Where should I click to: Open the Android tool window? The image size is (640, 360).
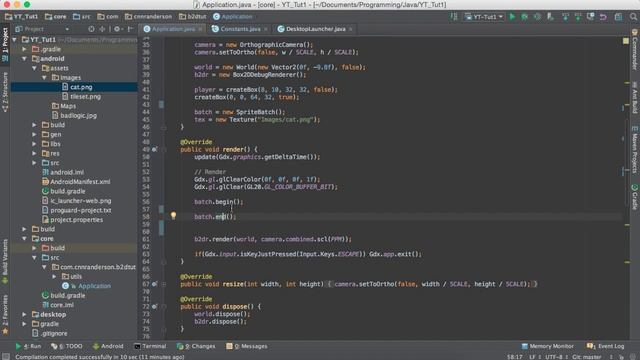(x=108, y=346)
